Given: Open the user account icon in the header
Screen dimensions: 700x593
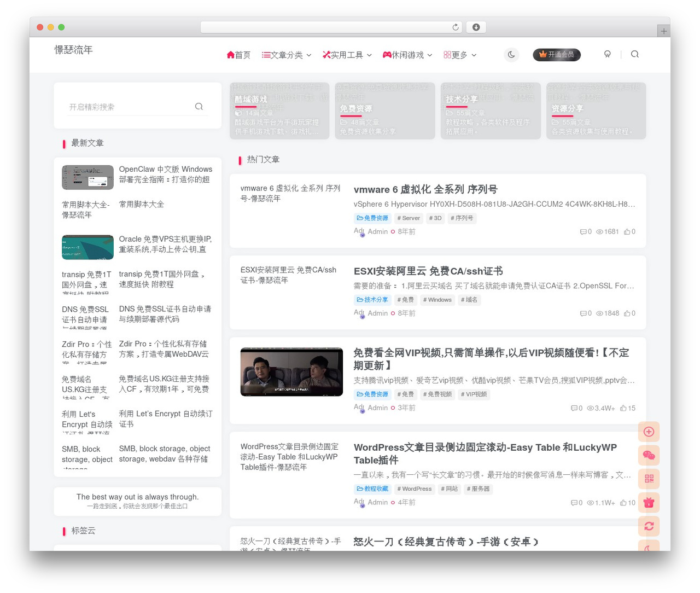Looking at the screenshot, I should pyautogui.click(x=607, y=54).
